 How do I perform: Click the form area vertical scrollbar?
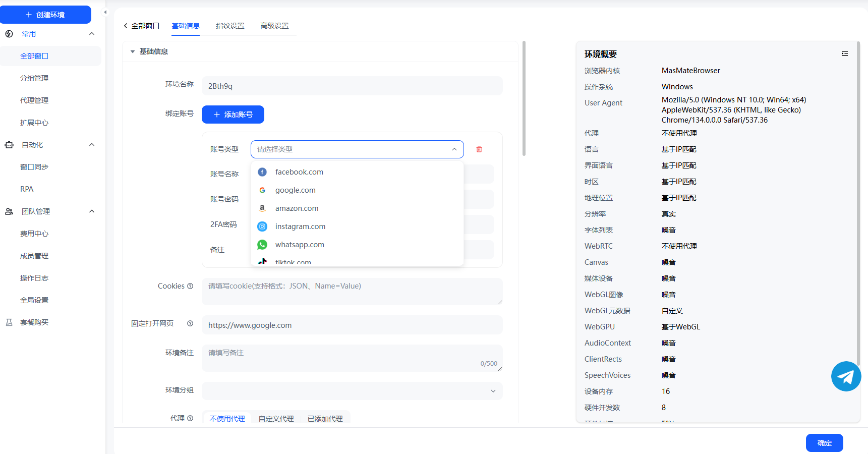click(x=524, y=98)
